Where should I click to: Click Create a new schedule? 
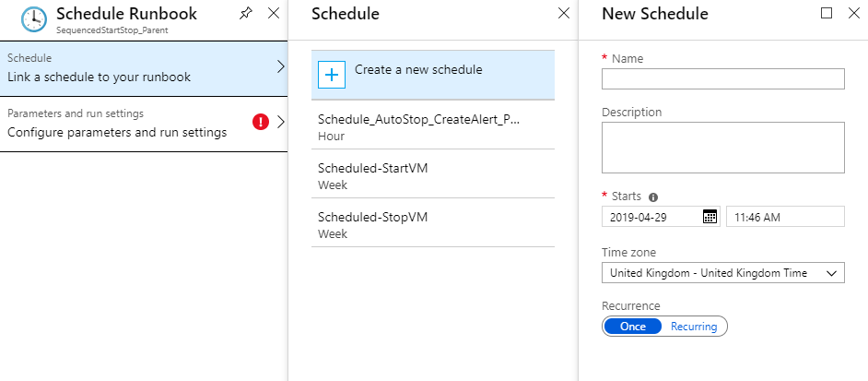click(x=418, y=69)
